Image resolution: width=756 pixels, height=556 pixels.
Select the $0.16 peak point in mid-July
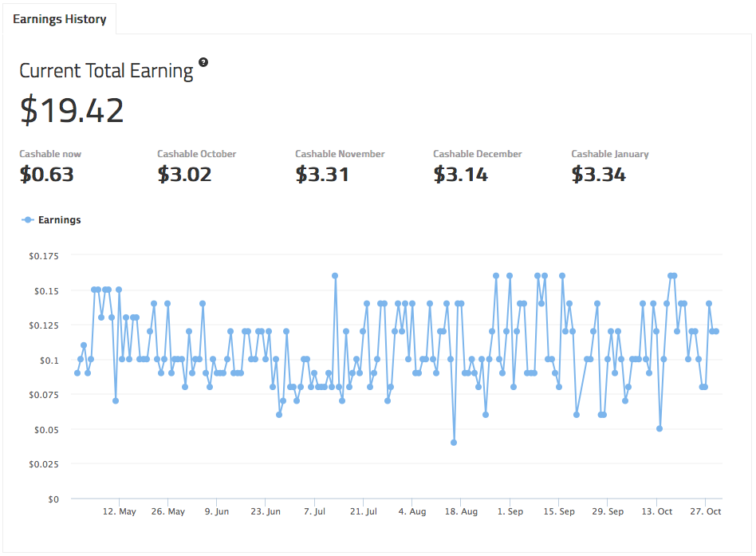tap(335, 276)
